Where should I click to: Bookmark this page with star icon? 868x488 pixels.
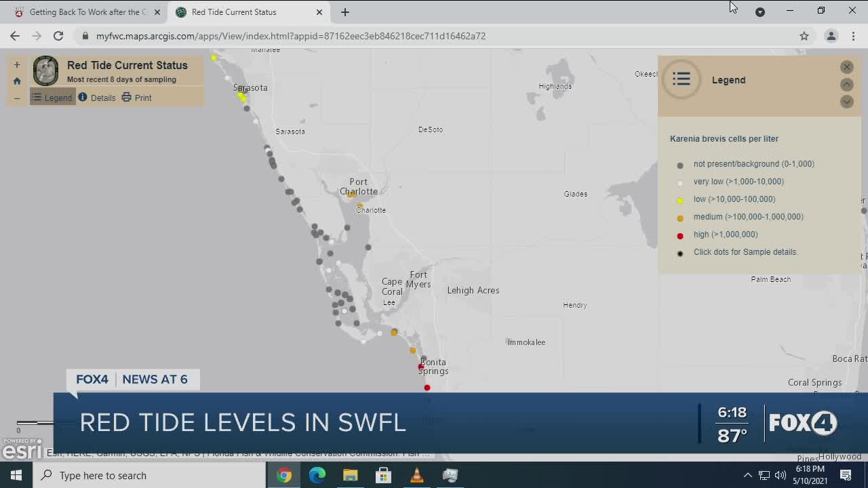804,36
